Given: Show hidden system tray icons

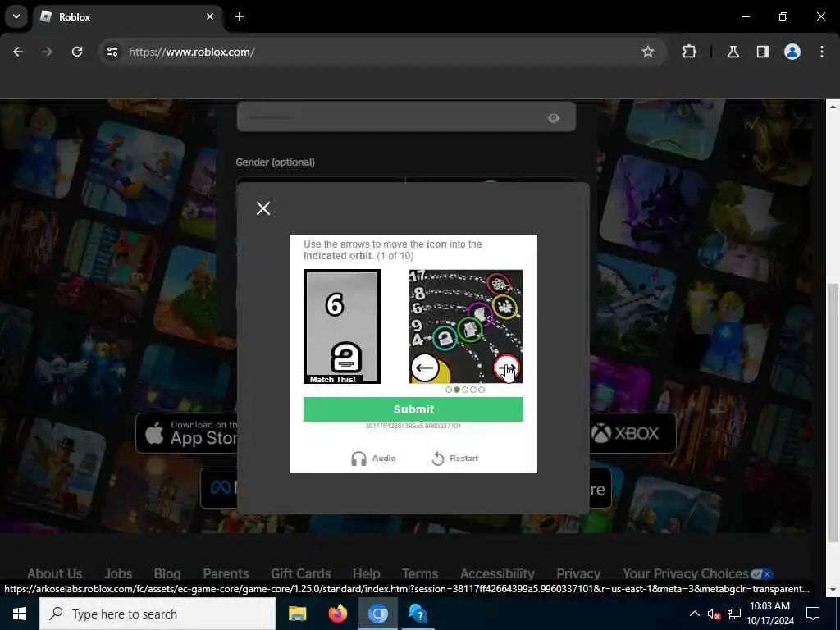Looking at the screenshot, I should (694, 614).
